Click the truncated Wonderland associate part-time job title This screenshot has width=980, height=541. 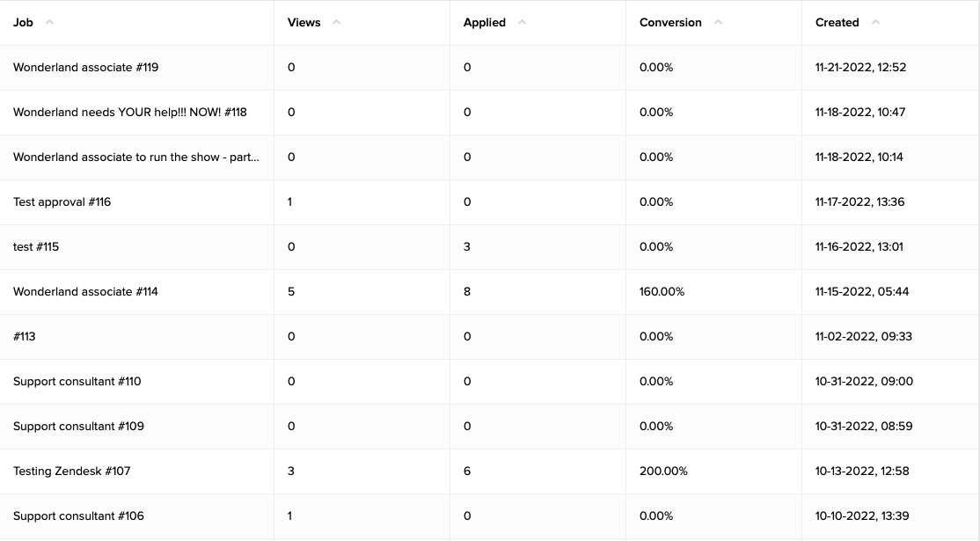pos(135,157)
